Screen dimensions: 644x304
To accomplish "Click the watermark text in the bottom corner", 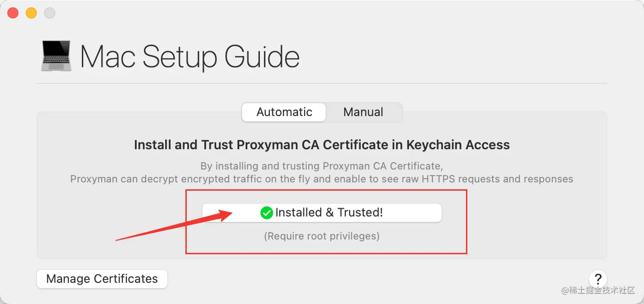I will click(x=598, y=291).
